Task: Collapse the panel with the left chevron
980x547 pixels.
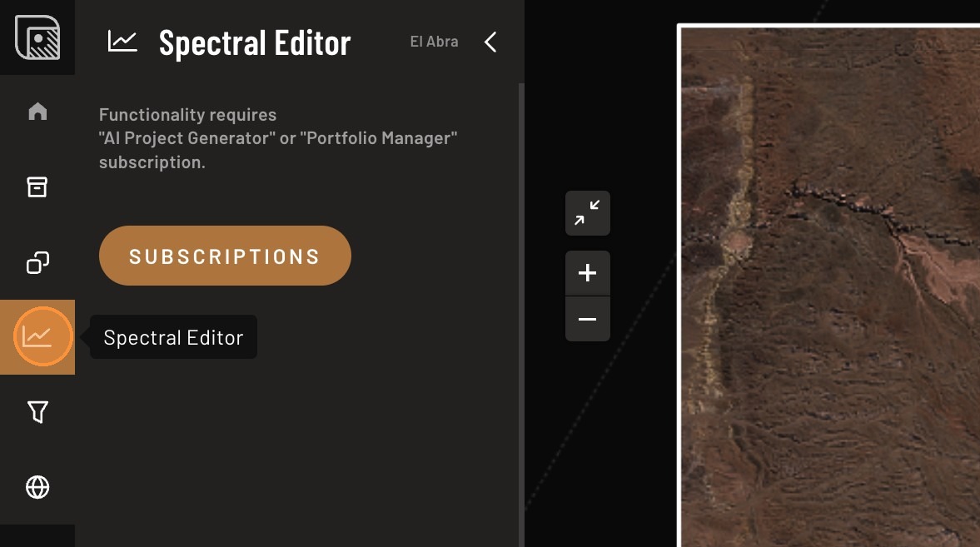Action: click(490, 42)
